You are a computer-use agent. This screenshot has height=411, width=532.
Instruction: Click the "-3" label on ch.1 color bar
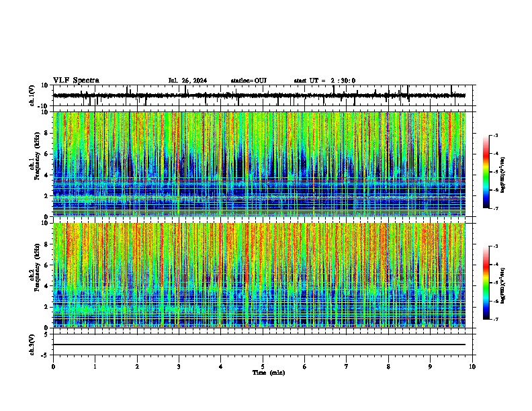pyautogui.click(x=496, y=136)
